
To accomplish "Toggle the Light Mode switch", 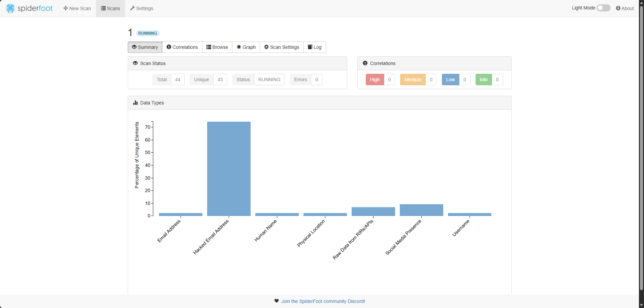I will 604,8.
